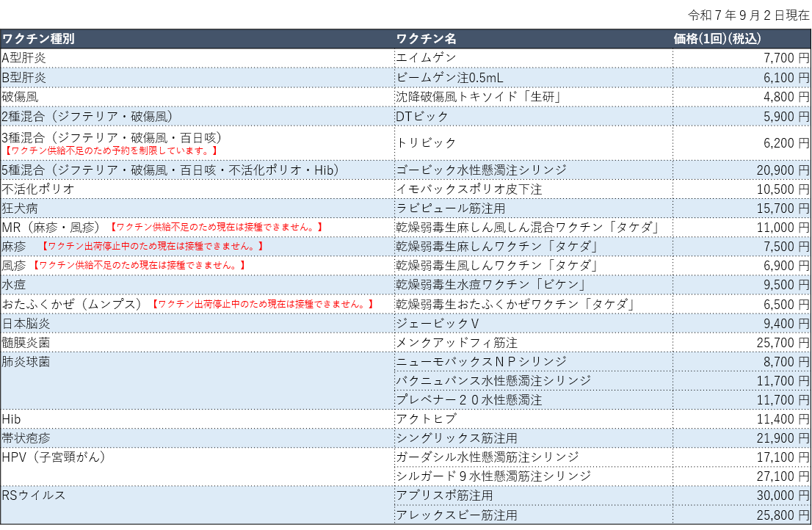Click 乾燥弱毒生水痘ワクチン「ビケン」 cell
The image size is (812, 530).
click(534, 285)
